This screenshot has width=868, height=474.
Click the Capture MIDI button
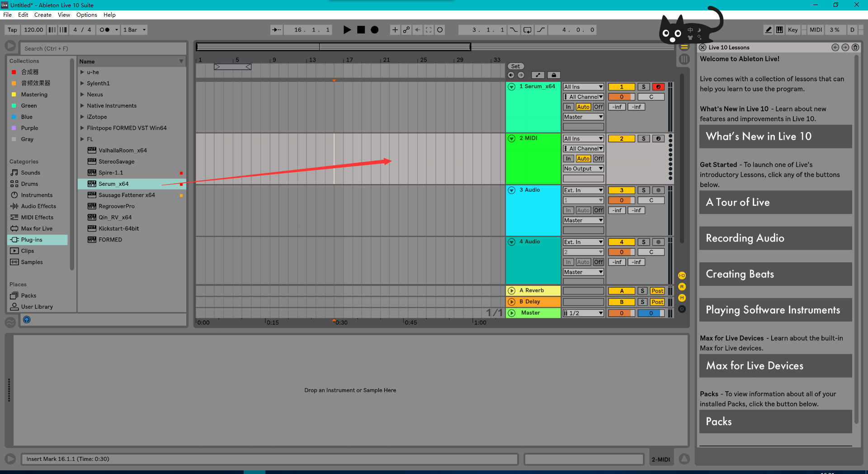[x=429, y=30]
